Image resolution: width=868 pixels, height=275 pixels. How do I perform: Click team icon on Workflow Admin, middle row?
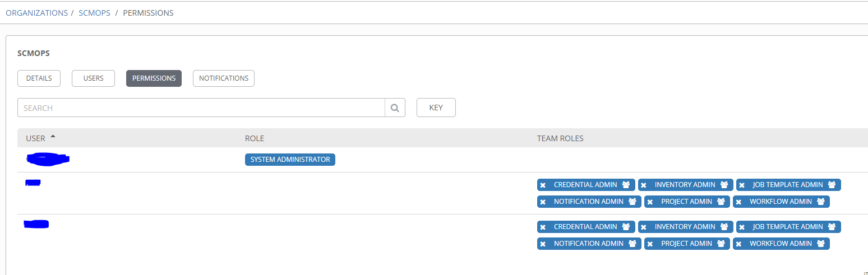click(x=820, y=202)
